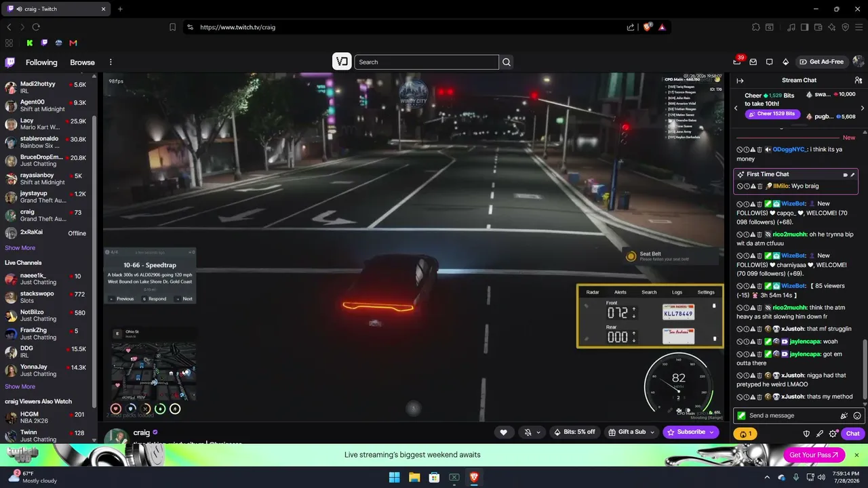
Task: Open the Brave Wallet icon
Action: click(x=818, y=27)
